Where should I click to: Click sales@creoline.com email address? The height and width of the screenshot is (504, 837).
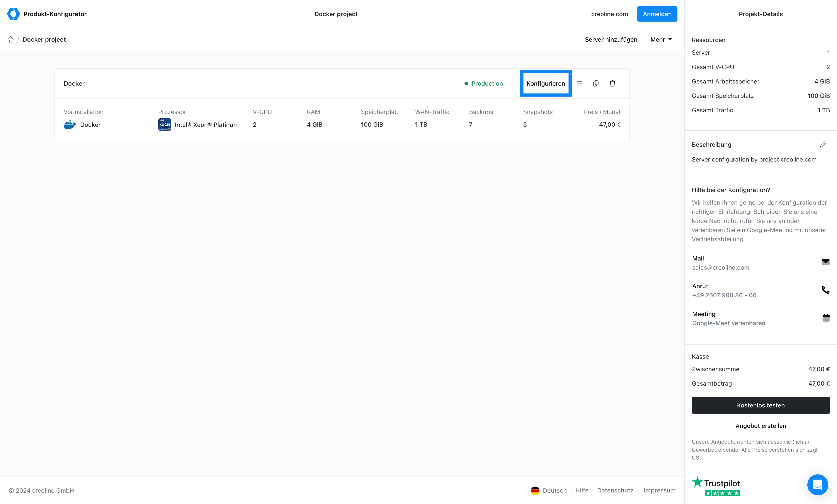(x=721, y=268)
